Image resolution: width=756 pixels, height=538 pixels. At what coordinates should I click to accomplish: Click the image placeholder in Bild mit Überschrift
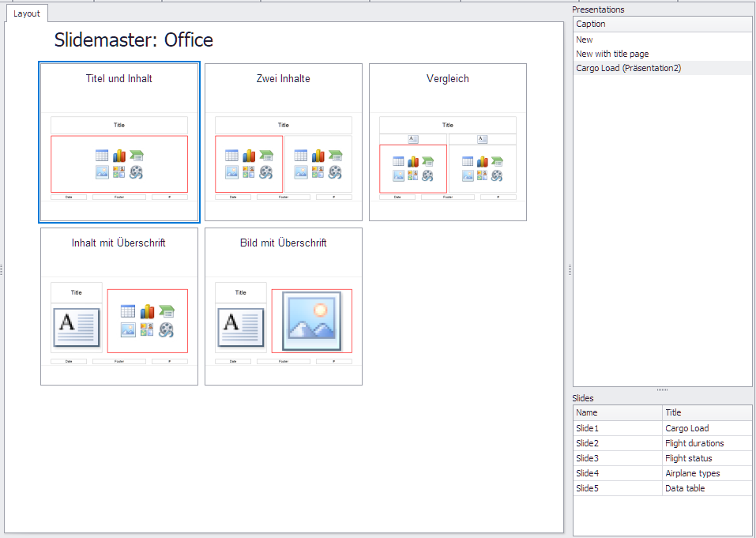click(x=311, y=320)
